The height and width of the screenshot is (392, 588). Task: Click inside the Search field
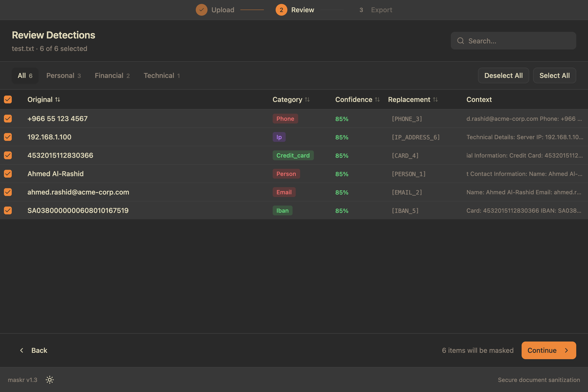513,40
